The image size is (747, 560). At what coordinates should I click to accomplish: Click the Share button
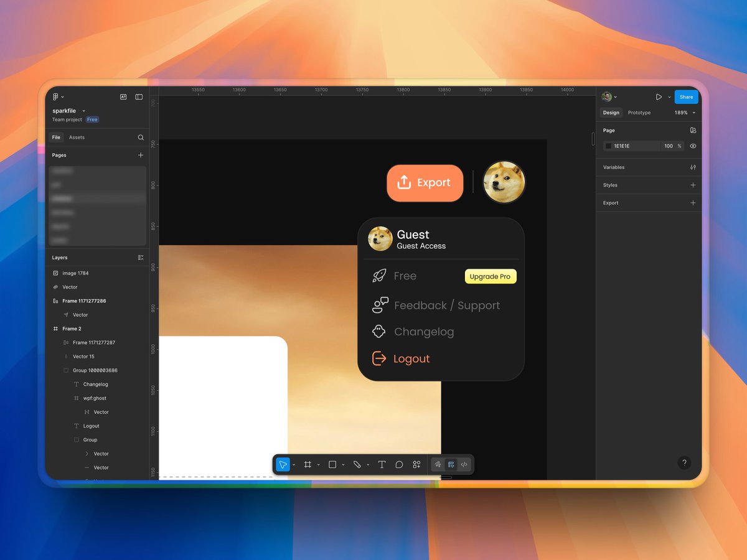[686, 97]
